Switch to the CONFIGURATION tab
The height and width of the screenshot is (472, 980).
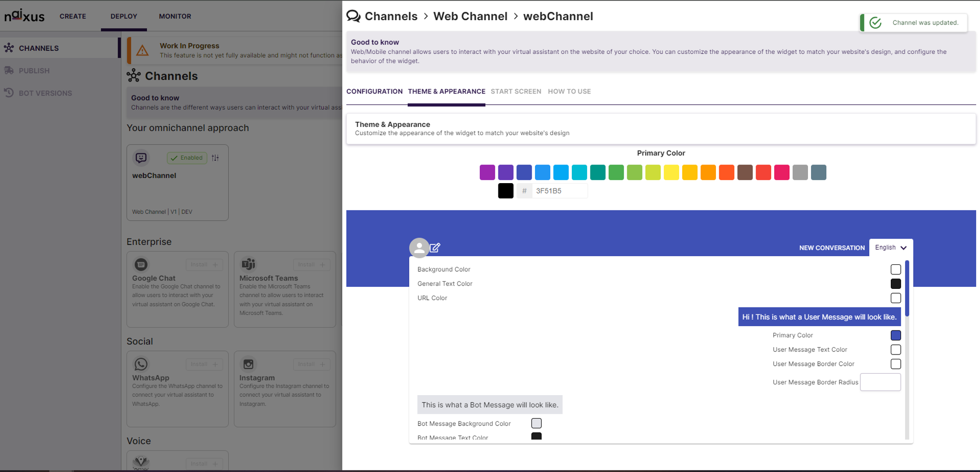[x=374, y=92]
